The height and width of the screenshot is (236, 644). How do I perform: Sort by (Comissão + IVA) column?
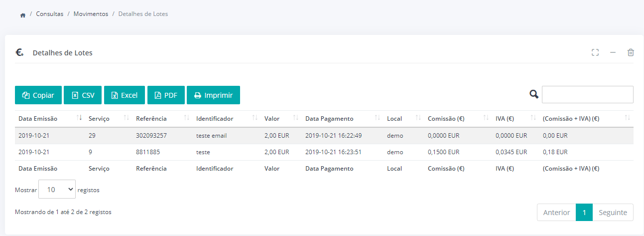[627, 118]
